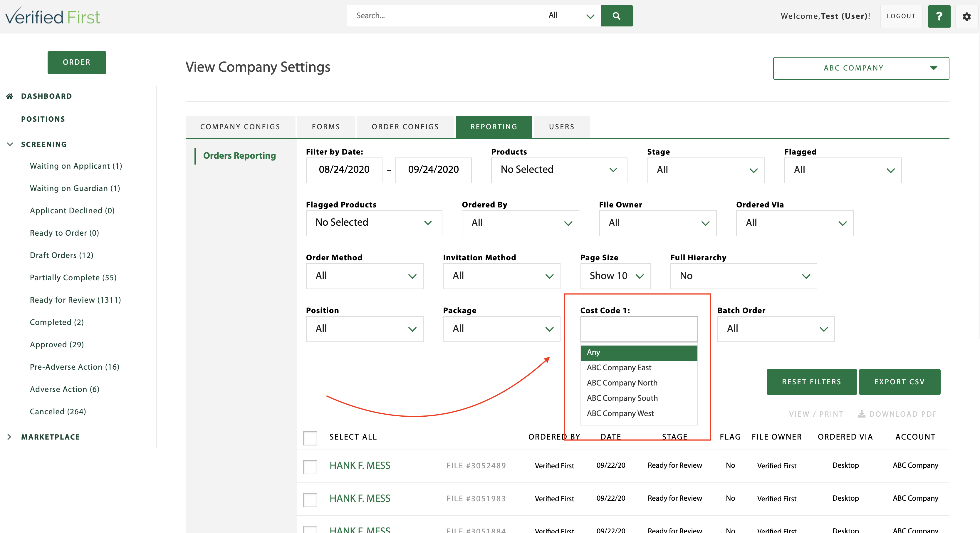Select the Reporting tab
This screenshot has width=980, height=533.
pyautogui.click(x=494, y=127)
